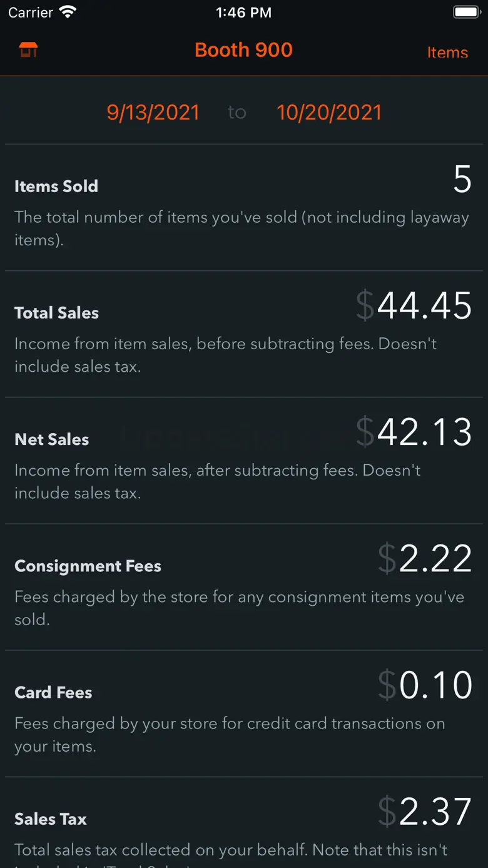Check the Wi-Fi status icon
The image size is (488, 868).
pos(67,12)
